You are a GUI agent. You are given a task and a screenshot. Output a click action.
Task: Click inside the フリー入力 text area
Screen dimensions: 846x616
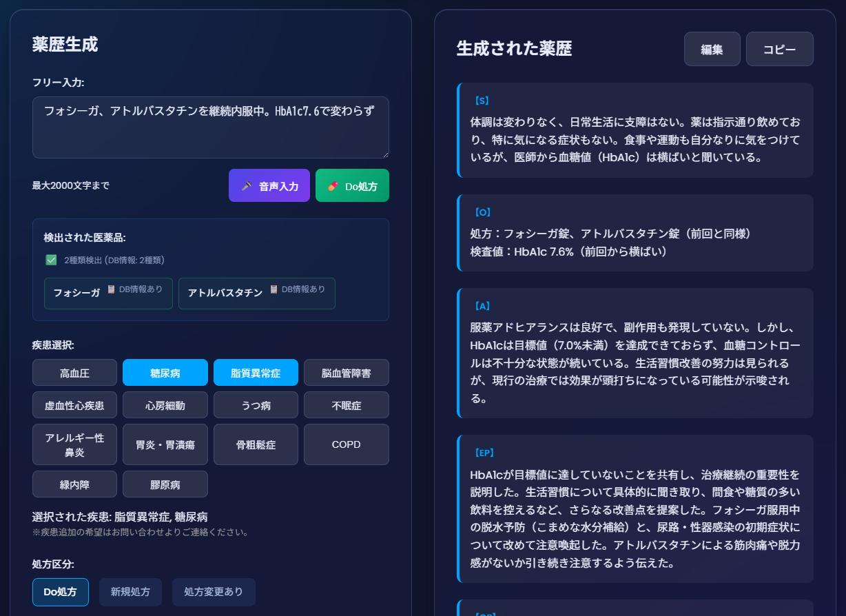coord(210,127)
